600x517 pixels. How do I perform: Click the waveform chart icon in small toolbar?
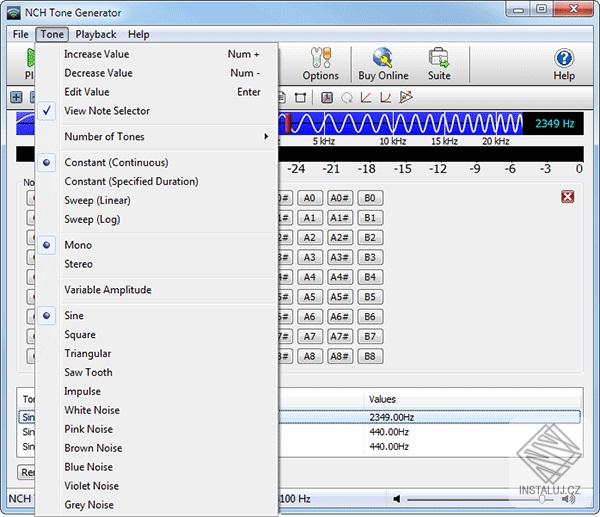327,98
